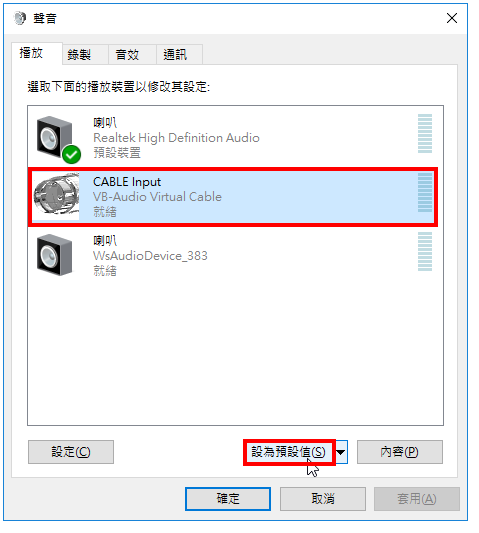Image resolution: width=479 pixels, height=533 pixels.
Task: Switch to the 錄製 tab
Action: pos(79,55)
